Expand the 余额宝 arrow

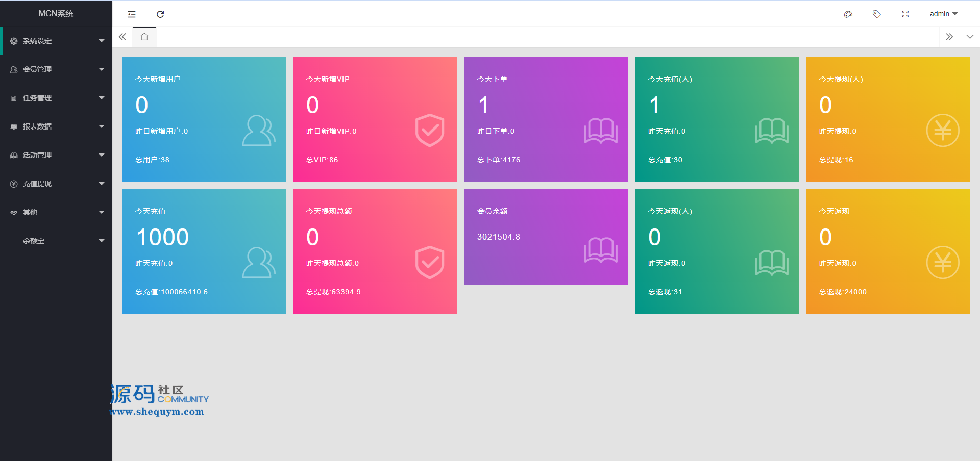(101, 241)
